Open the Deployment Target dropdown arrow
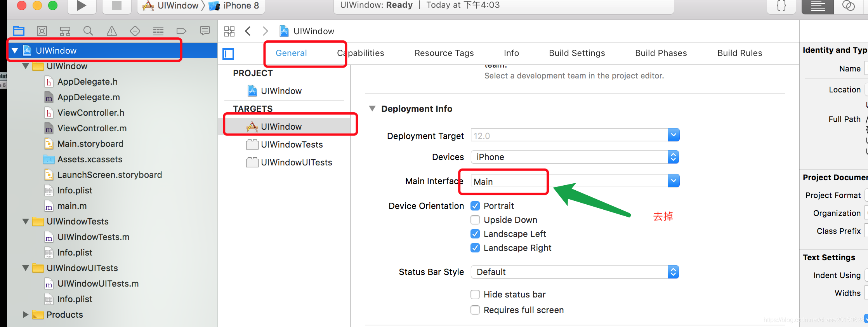The image size is (868, 327). coord(674,135)
